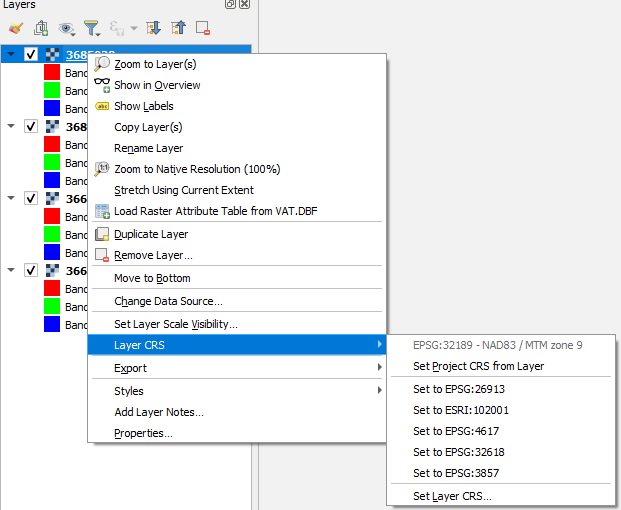Click the Add Group toolbar icon
Image resolution: width=621 pixels, height=510 pixels.
(41, 29)
